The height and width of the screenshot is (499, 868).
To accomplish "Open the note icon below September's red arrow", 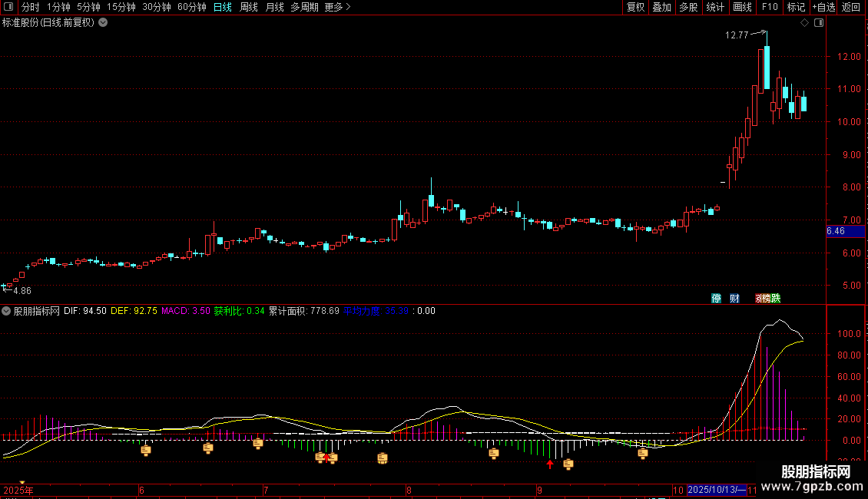I will (568, 464).
